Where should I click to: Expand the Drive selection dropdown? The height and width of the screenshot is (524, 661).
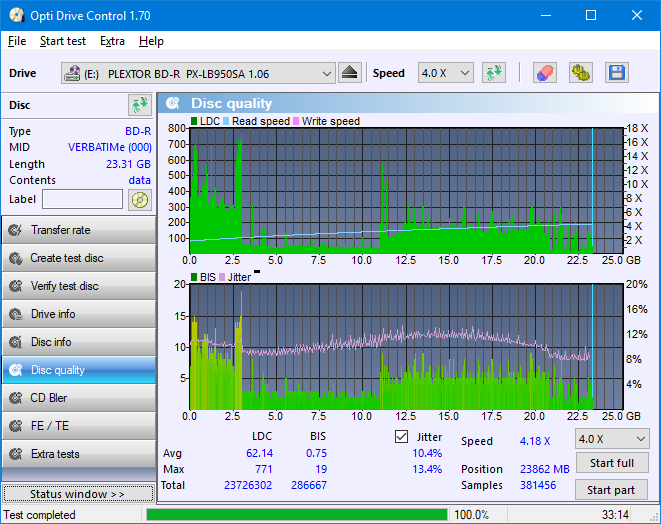[327, 73]
